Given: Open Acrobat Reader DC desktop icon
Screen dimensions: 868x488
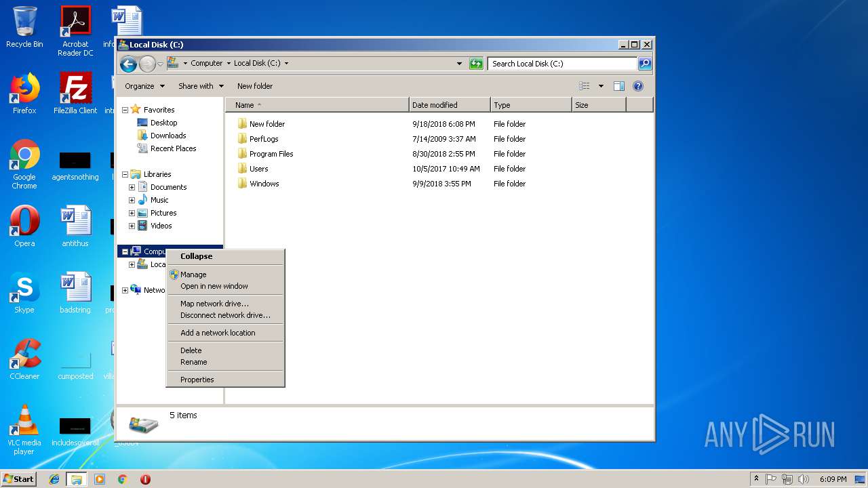Looking at the screenshot, I should 75,31.
